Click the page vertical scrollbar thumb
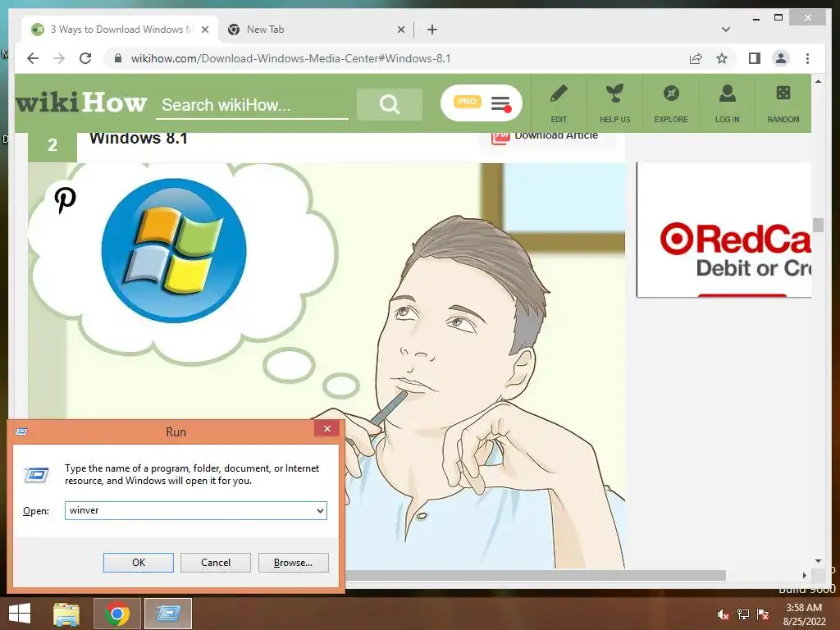 point(818,225)
